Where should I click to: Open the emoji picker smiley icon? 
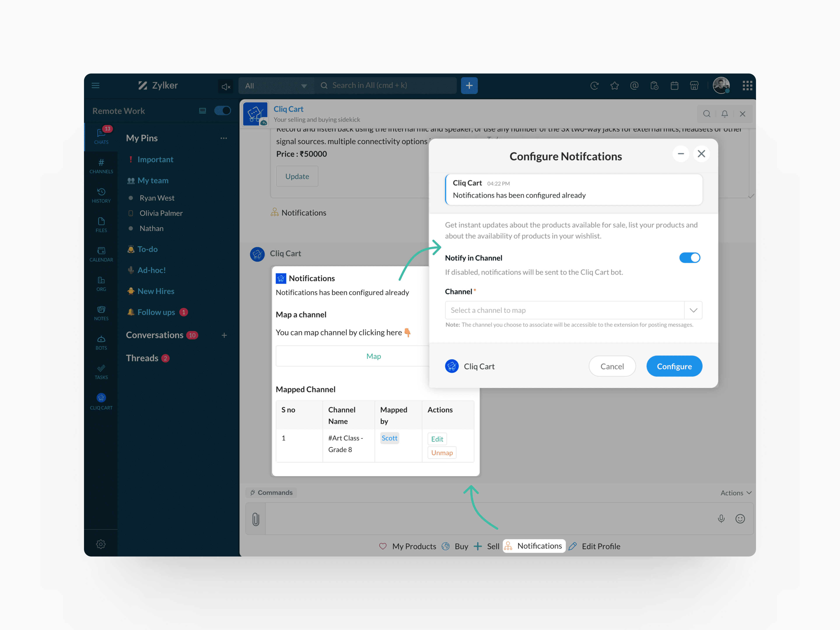click(x=740, y=518)
